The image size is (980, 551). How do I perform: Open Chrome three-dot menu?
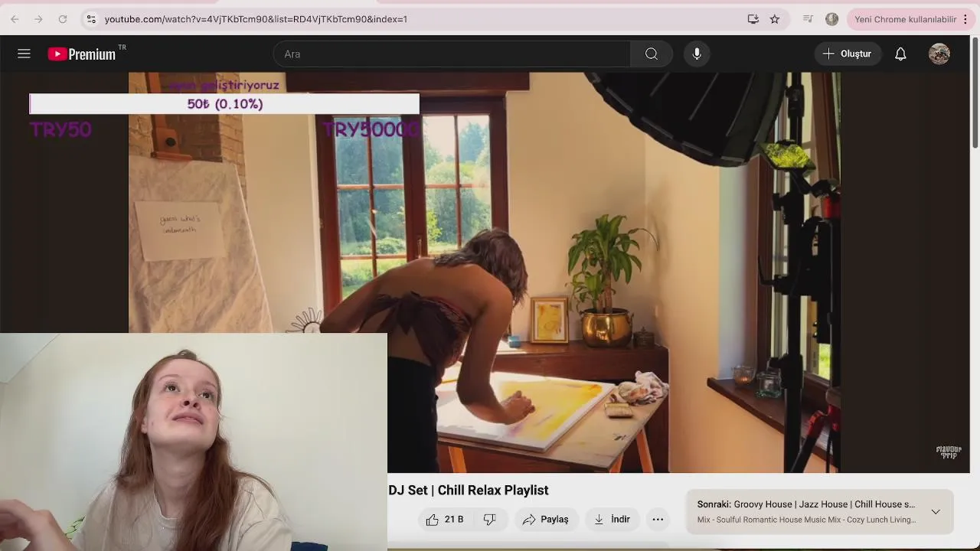coord(965,19)
